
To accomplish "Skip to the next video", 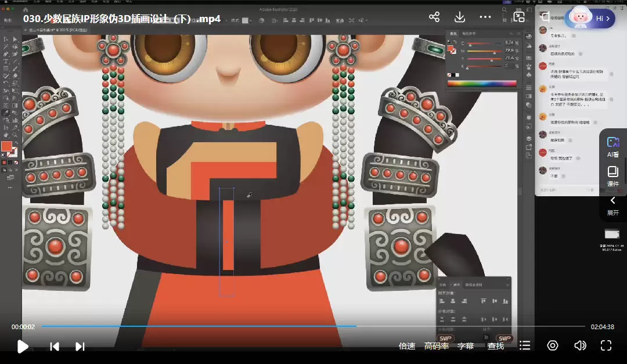I will [80, 347].
